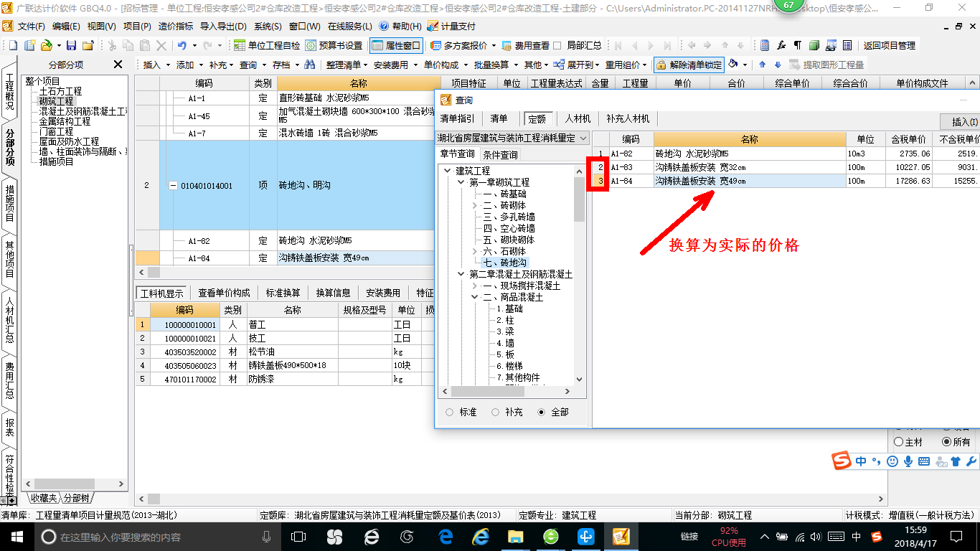Select the 全部 radio button

542,413
